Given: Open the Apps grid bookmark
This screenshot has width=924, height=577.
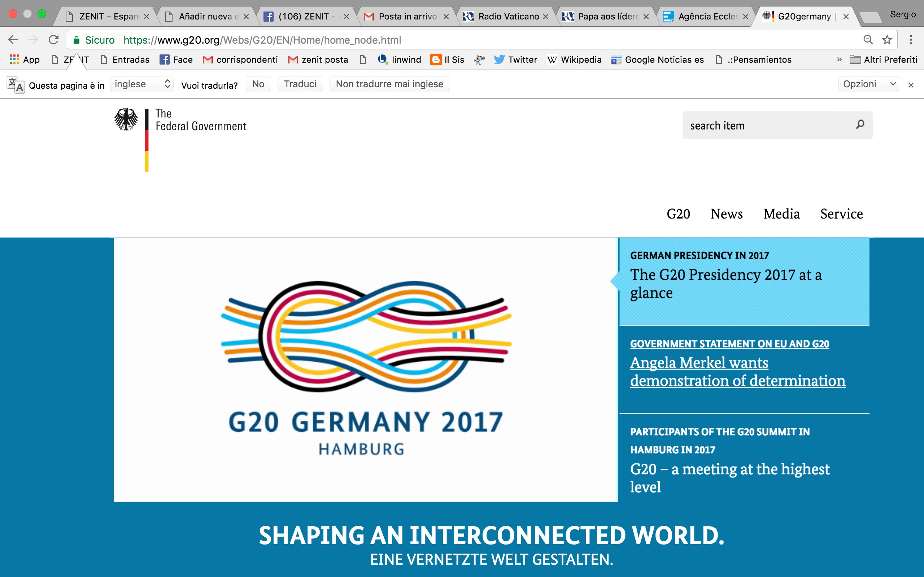Looking at the screenshot, I should [x=14, y=60].
